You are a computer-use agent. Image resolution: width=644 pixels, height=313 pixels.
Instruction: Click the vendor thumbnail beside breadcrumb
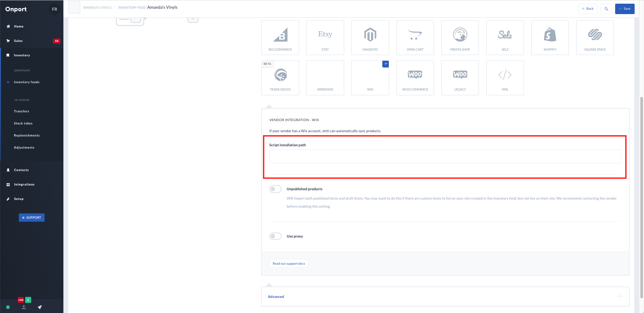pos(74,7)
